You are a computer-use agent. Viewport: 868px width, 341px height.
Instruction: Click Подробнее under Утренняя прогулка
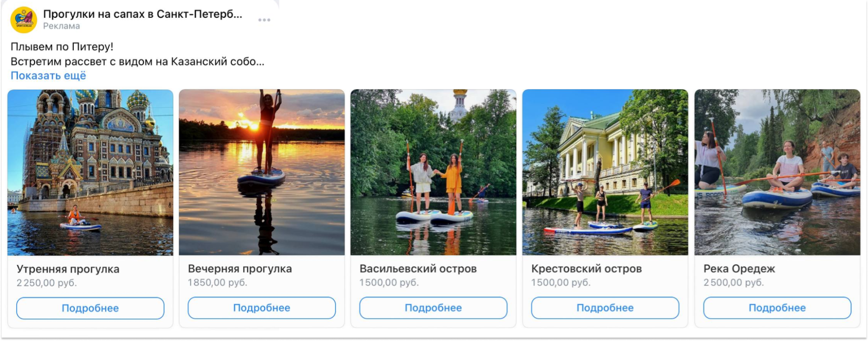pyautogui.click(x=90, y=308)
